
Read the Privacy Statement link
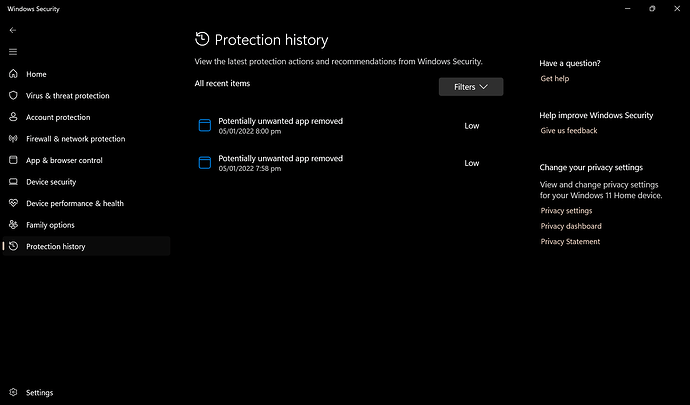(570, 242)
